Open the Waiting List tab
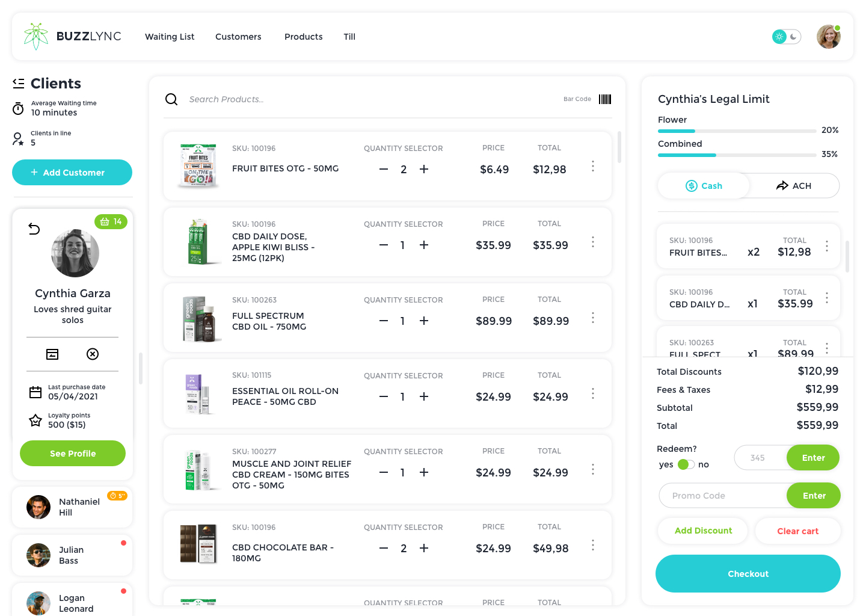Viewport: 866px width, 616px height. 170,37
